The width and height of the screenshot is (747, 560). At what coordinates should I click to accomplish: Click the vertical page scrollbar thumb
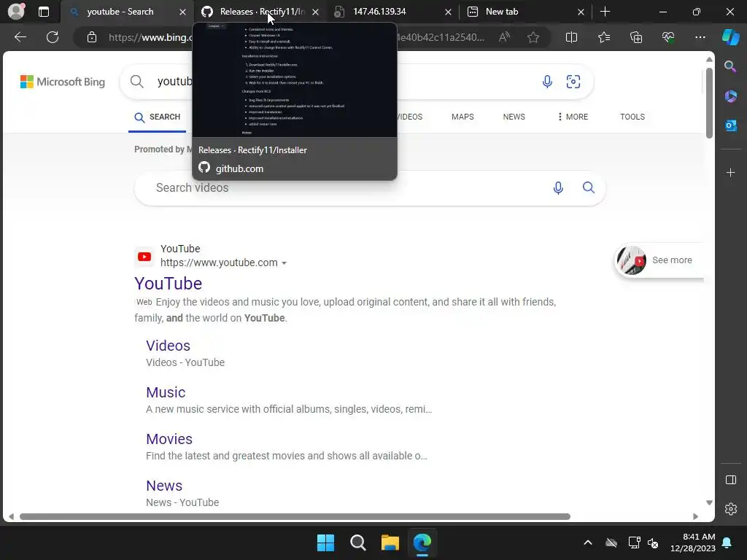(x=709, y=103)
